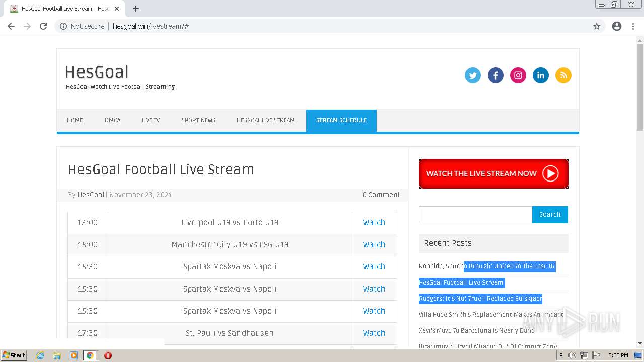This screenshot has height=362, width=644.
Task: Watch Manchester City U19 vs PSG U19
Action: (x=374, y=244)
